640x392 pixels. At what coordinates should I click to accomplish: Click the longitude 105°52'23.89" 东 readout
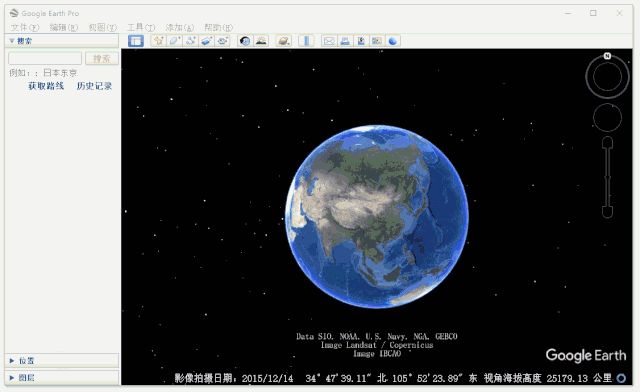(434, 378)
